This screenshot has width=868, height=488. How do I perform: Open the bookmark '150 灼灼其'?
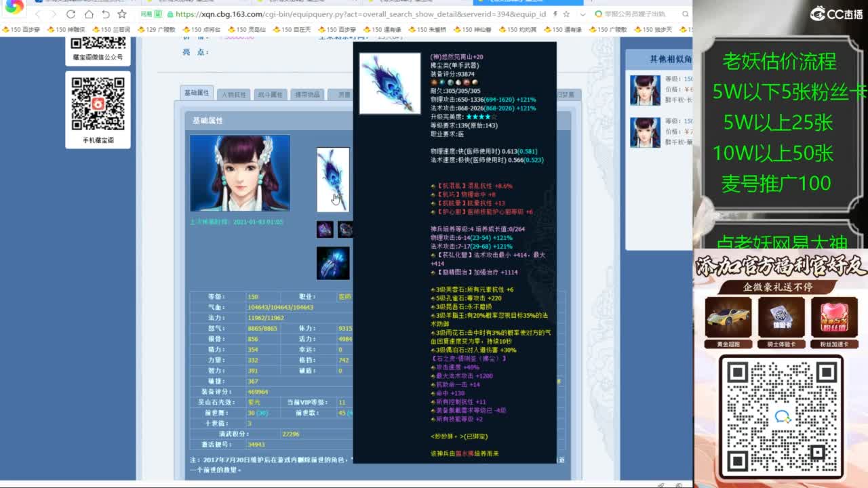tap(519, 30)
